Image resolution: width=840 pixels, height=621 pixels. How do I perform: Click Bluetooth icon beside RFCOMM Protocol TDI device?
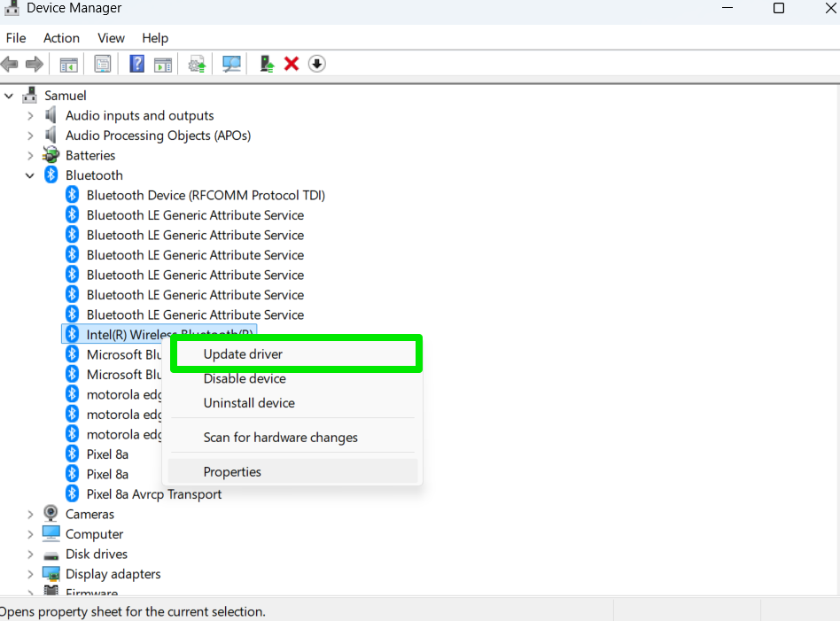[73, 195]
